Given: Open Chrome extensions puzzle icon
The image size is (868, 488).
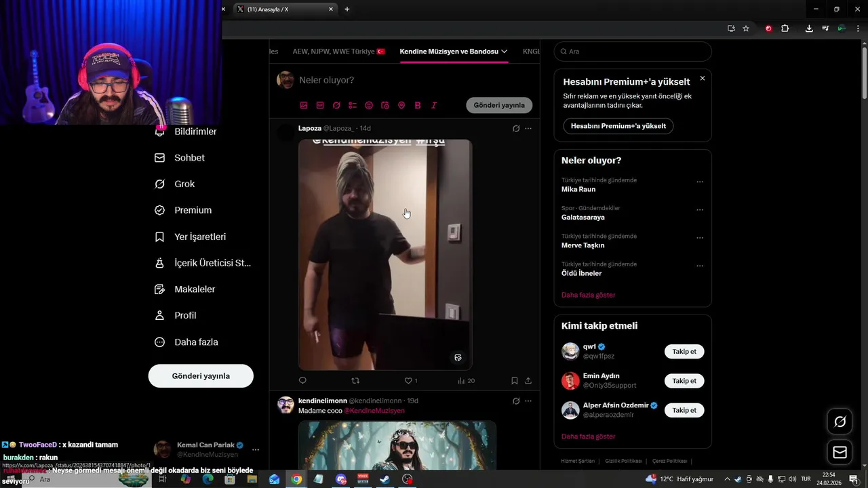Looking at the screenshot, I should 785,28.
